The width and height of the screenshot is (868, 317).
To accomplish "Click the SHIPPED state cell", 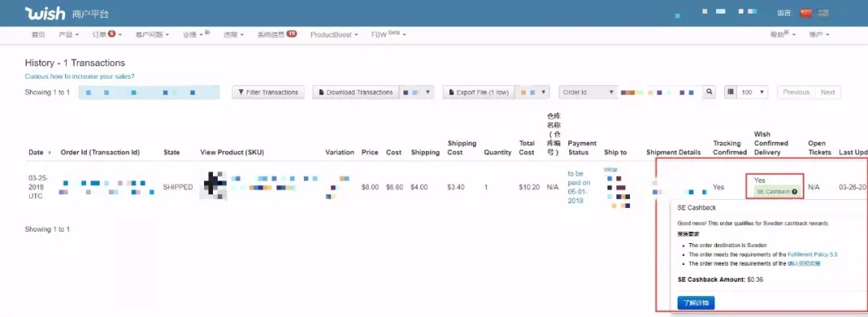I will click(x=178, y=187).
